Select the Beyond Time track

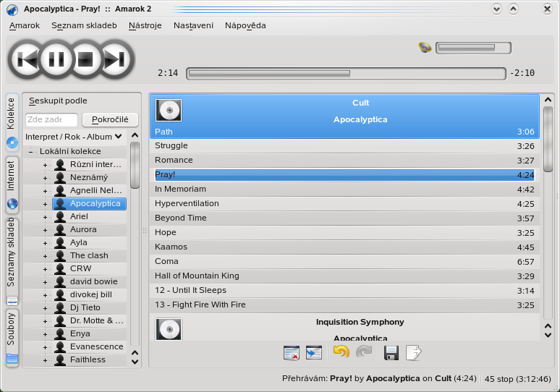(x=344, y=218)
